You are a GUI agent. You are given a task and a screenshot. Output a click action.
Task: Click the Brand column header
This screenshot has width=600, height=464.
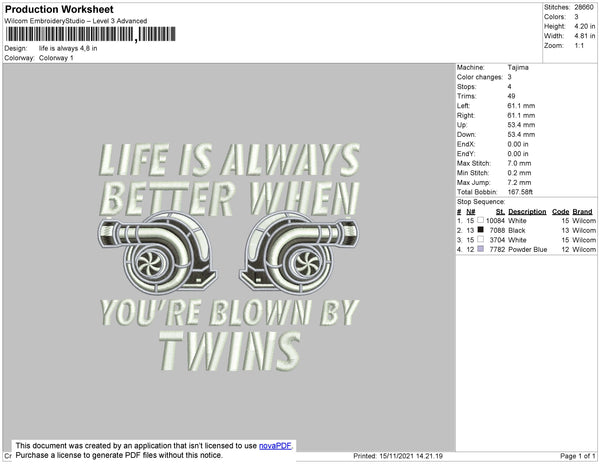582,212
